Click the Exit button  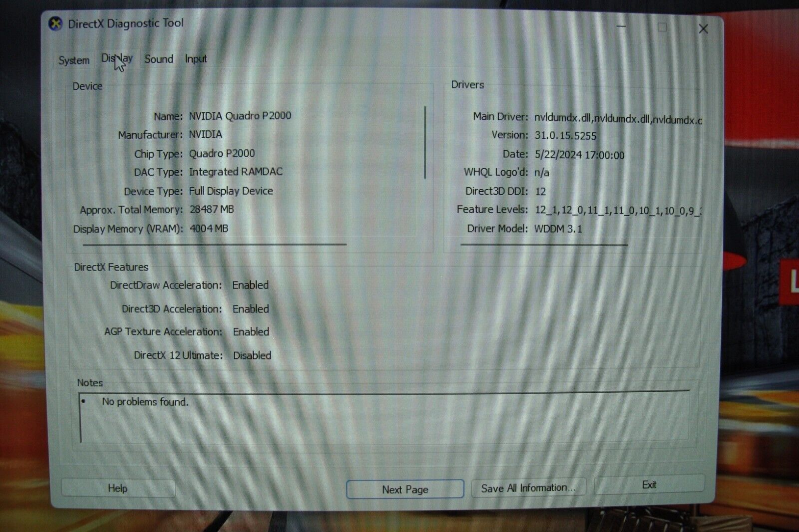pyautogui.click(x=649, y=485)
